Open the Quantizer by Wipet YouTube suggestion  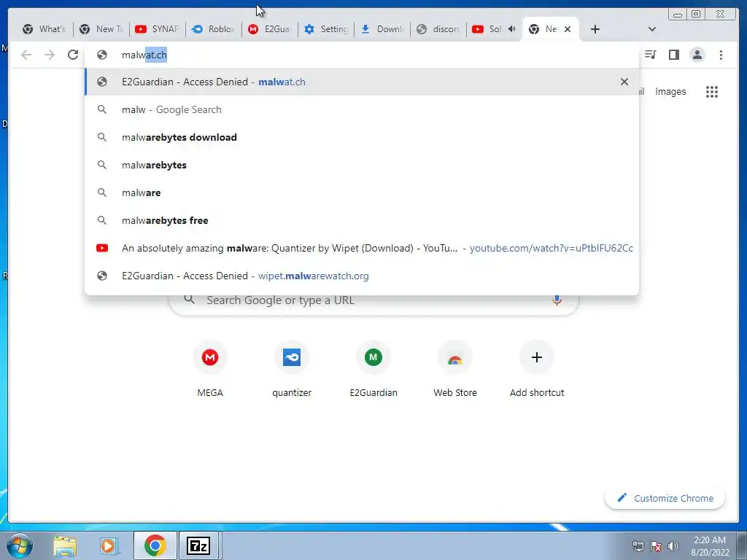pos(362,248)
